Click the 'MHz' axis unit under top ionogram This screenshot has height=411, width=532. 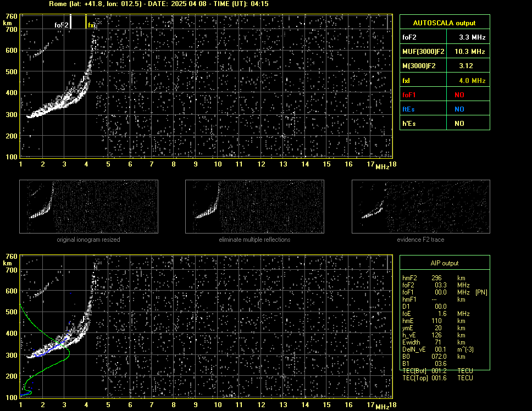(382, 167)
